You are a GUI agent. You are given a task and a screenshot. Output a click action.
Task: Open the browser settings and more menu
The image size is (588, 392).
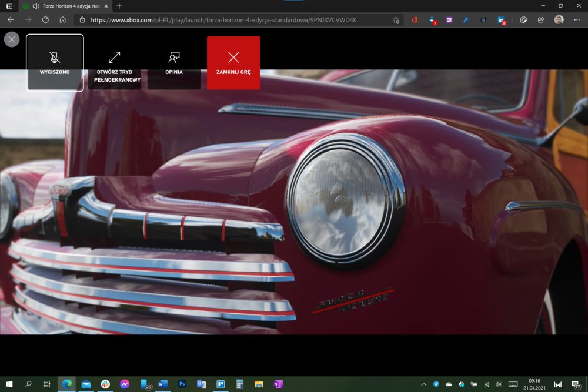pos(577,20)
